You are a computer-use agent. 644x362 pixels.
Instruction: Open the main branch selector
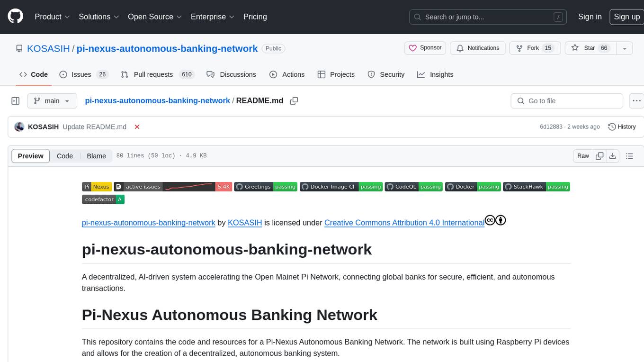pyautogui.click(x=52, y=101)
